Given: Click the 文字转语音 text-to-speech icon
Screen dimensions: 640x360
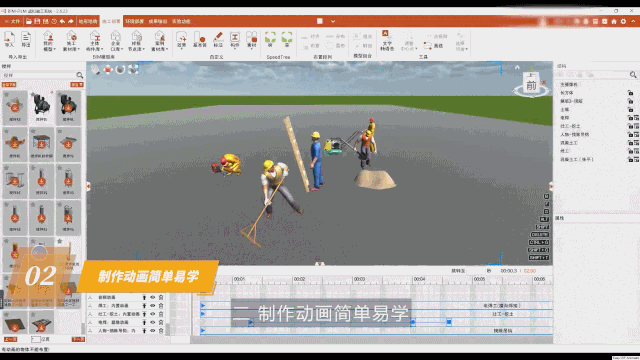Looking at the screenshot, I should point(387,40).
